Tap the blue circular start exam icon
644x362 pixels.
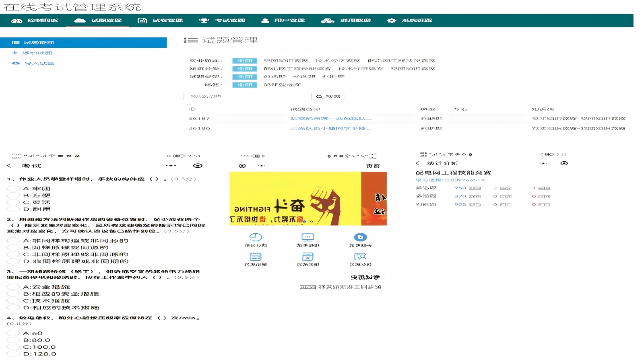(360, 237)
